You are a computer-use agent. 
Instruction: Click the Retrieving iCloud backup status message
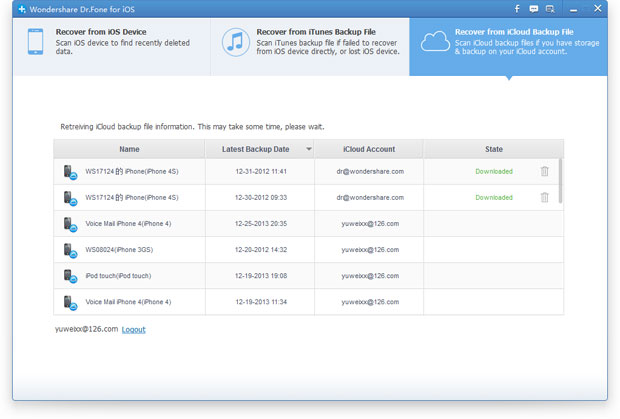tap(192, 126)
